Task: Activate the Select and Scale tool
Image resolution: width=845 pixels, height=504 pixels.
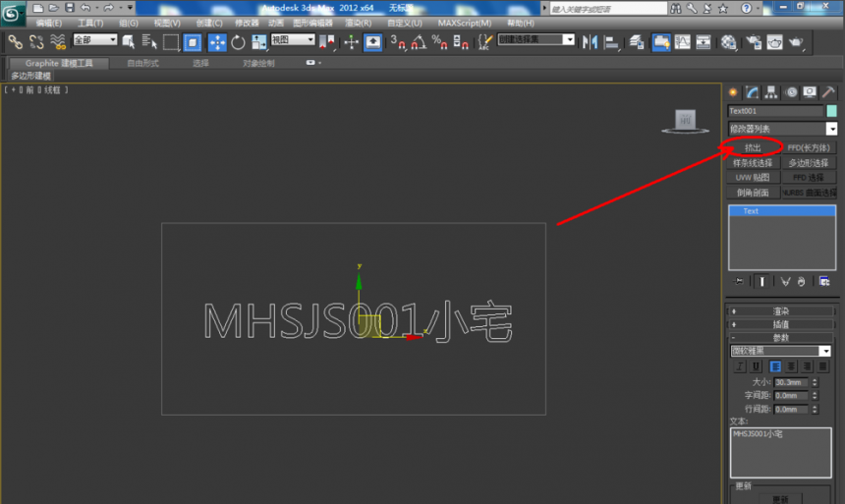Action: tap(258, 42)
